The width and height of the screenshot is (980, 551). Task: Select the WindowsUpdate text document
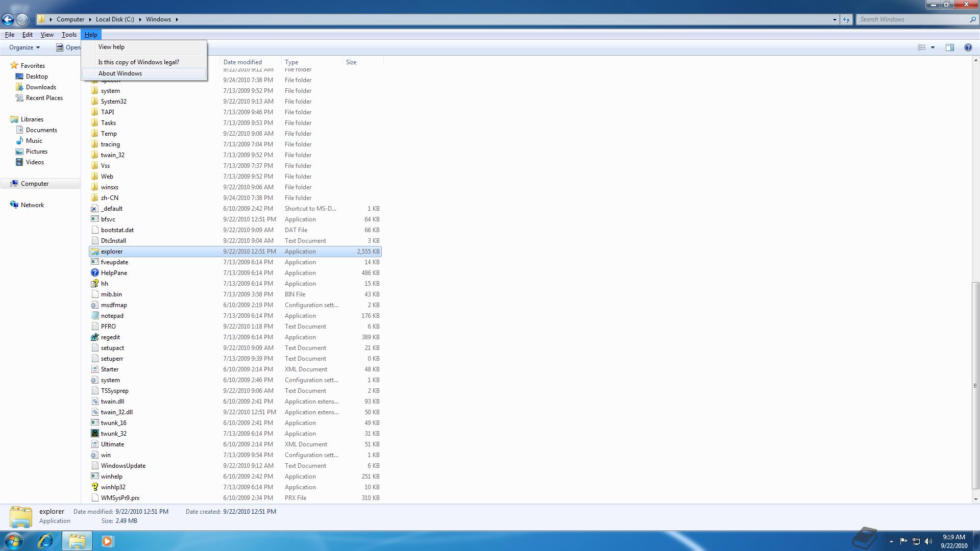123,466
